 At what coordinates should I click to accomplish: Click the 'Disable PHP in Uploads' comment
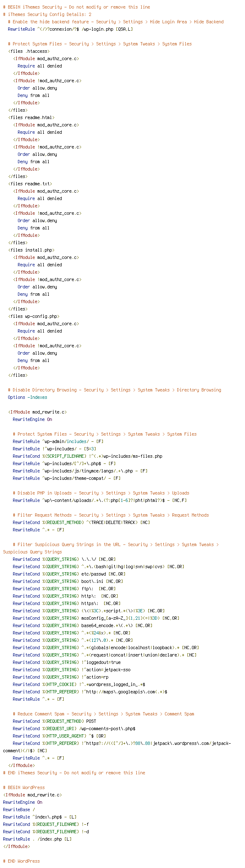pyautogui.click(x=101, y=493)
